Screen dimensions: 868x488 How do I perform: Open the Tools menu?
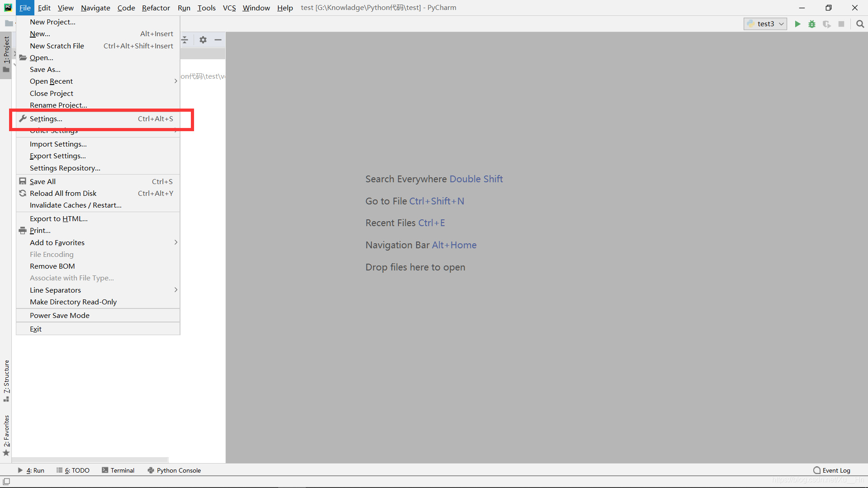click(x=206, y=8)
